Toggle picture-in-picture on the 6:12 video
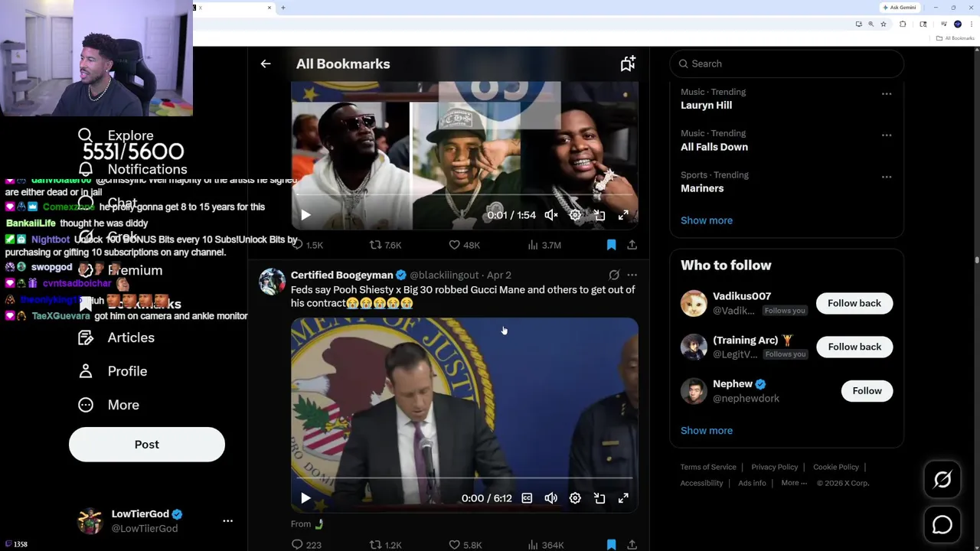The width and height of the screenshot is (980, 551). [x=599, y=498]
